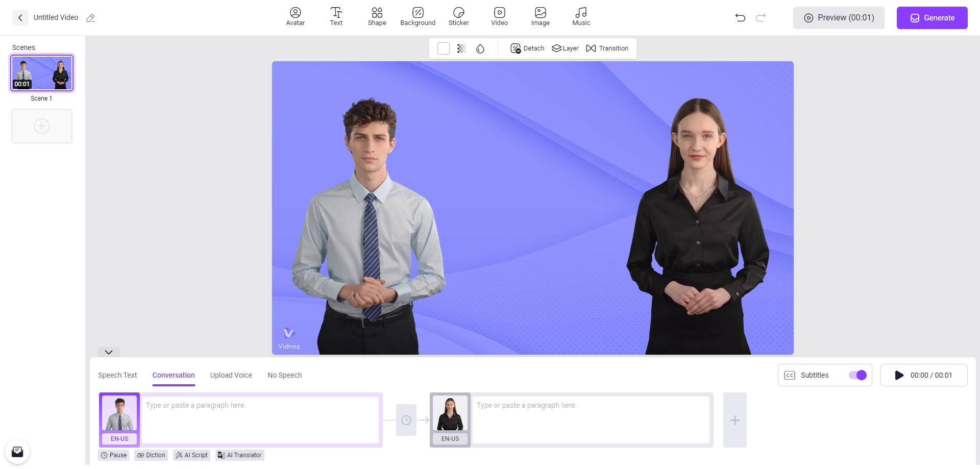Switch to the No Speech tab
980x469 pixels.
tap(285, 375)
